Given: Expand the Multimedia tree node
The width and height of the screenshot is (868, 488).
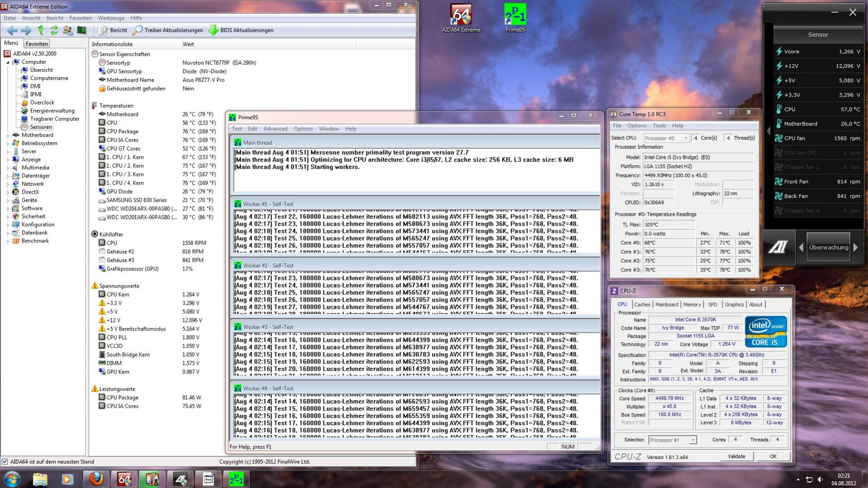Looking at the screenshot, I should coord(8,168).
